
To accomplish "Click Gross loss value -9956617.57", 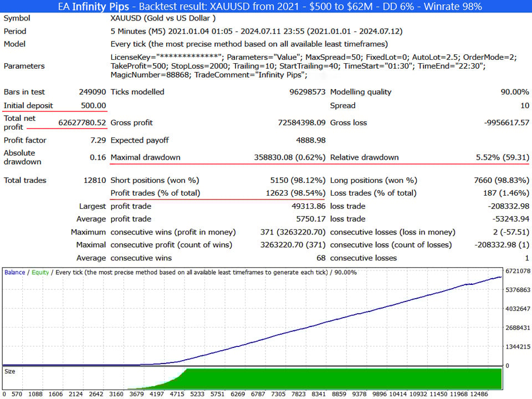I will click(x=507, y=122).
